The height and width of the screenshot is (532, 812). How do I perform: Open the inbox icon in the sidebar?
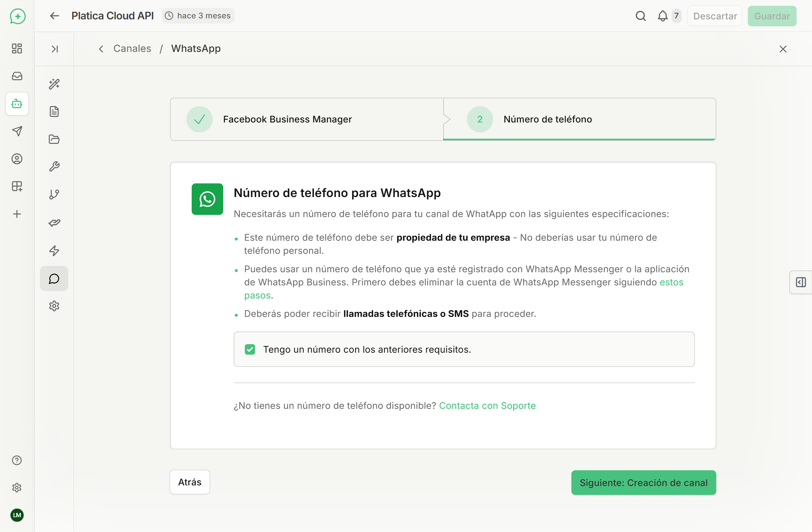[x=17, y=76]
